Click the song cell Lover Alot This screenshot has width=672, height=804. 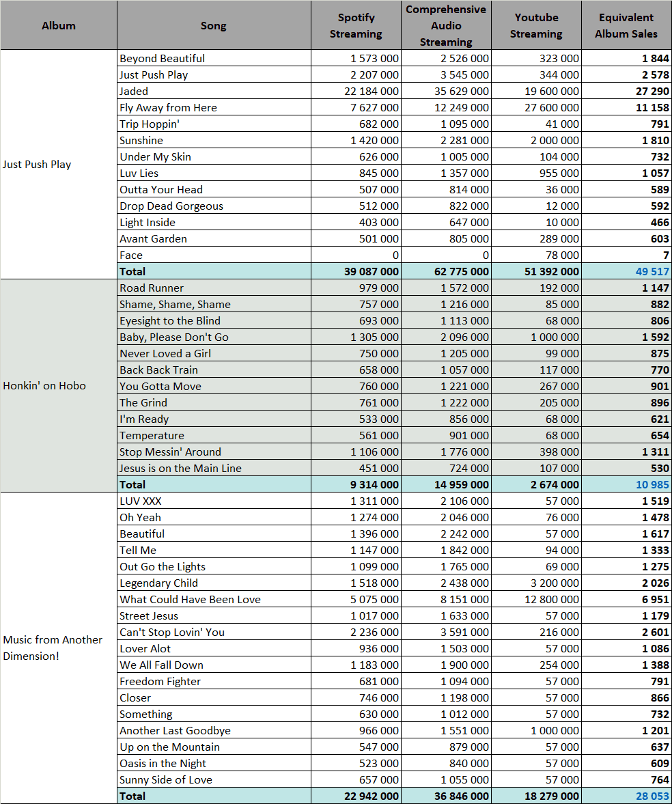(x=214, y=649)
